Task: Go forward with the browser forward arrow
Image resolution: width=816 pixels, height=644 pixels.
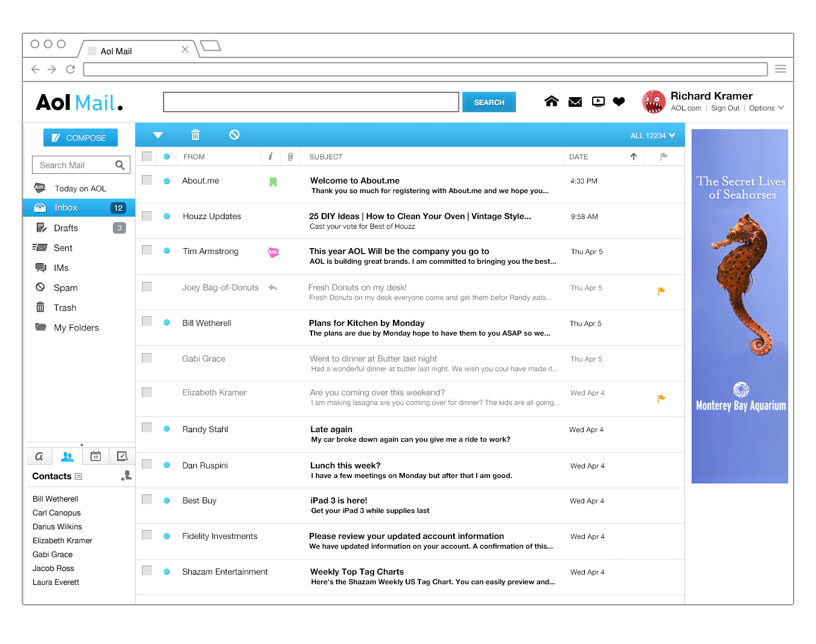Action: [x=52, y=69]
